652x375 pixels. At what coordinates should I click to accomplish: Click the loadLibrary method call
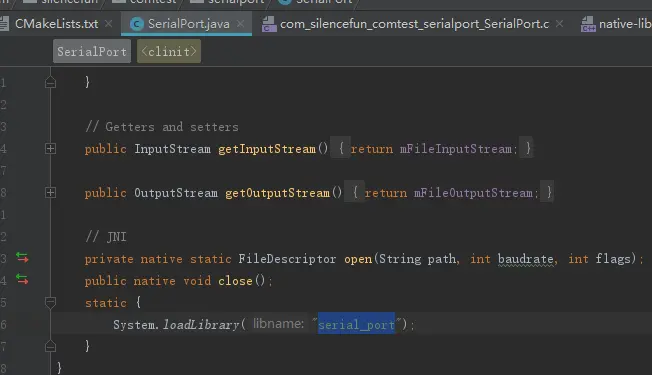201,325
